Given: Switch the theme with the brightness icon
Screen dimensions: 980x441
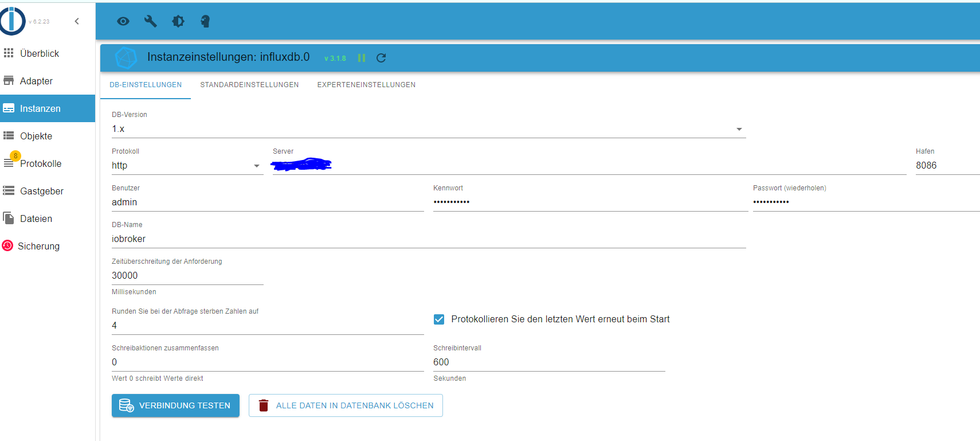Looking at the screenshot, I should pos(178,21).
